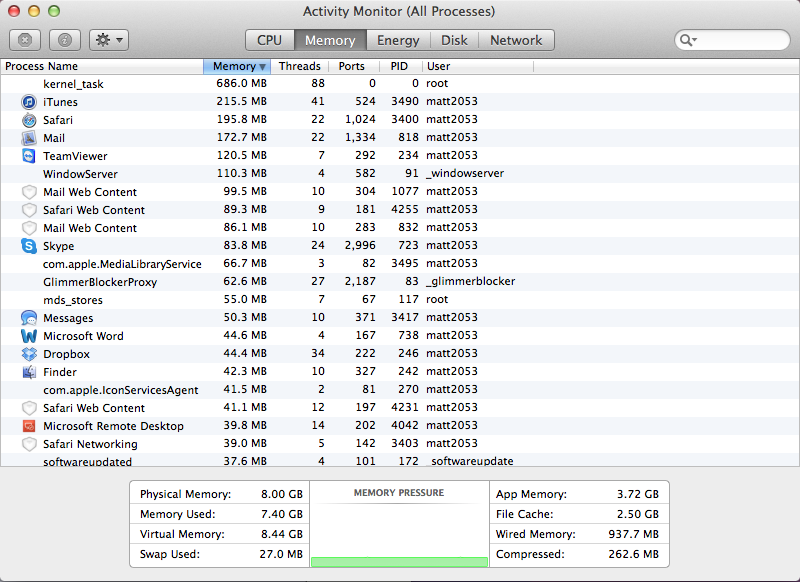
Task: Click the Physical Memory 8.00 GB value
Action: pos(282,494)
